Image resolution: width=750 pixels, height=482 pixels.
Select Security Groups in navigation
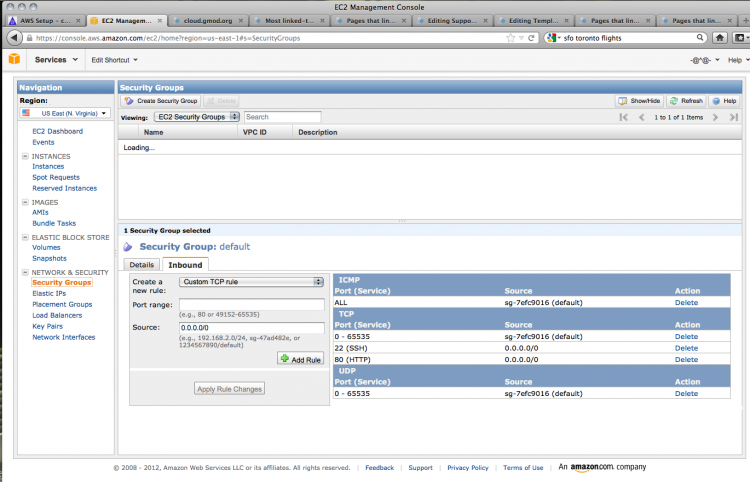62,283
